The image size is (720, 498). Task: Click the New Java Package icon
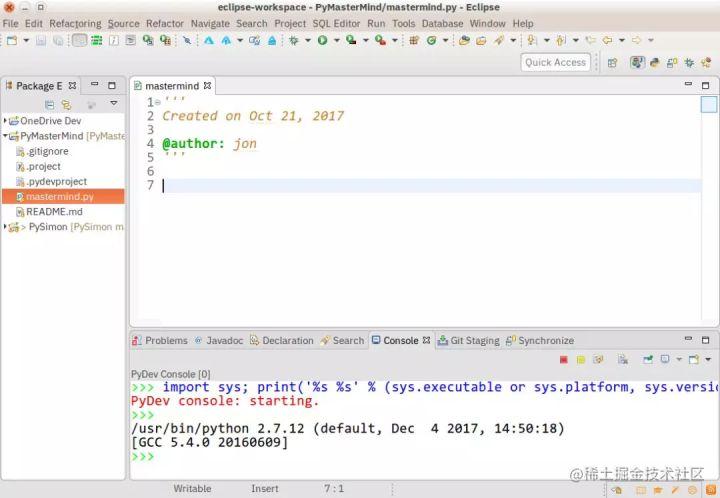(x=414, y=40)
